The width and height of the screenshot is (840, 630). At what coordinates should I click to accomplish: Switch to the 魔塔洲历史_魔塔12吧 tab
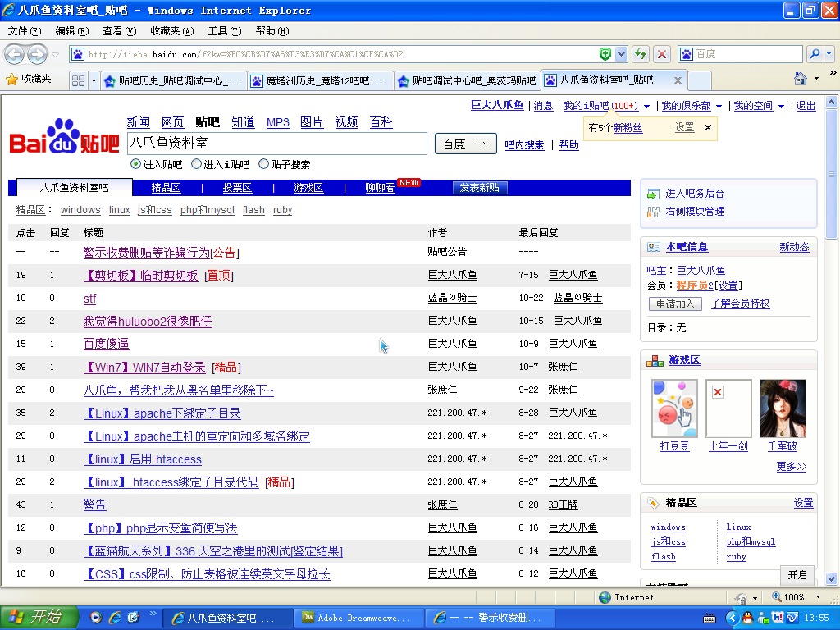[321, 80]
